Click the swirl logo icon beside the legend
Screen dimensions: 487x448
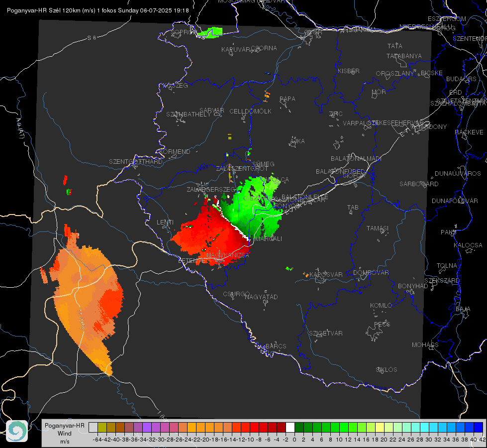coord(17,431)
